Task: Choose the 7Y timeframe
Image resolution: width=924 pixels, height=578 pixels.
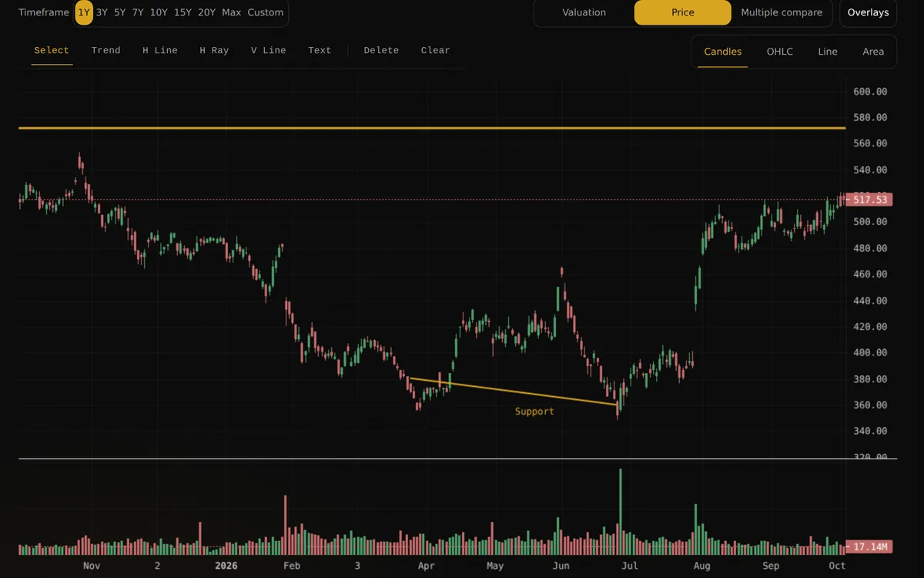Action: pyautogui.click(x=138, y=12)
